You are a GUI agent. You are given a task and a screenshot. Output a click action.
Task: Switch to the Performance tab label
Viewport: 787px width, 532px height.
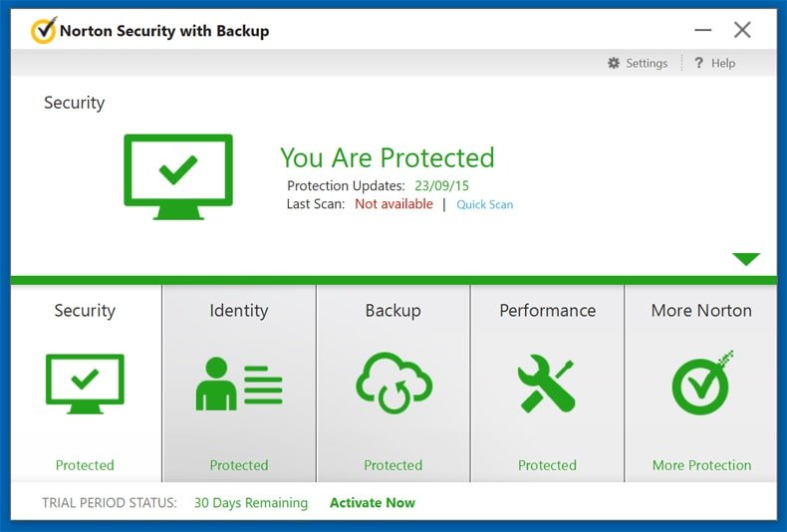click(548, 311)
